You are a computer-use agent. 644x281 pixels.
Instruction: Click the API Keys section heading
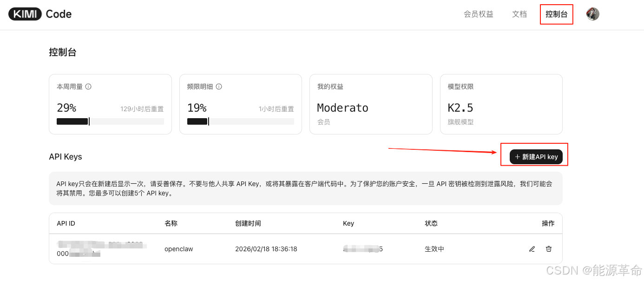click(66, 157)
